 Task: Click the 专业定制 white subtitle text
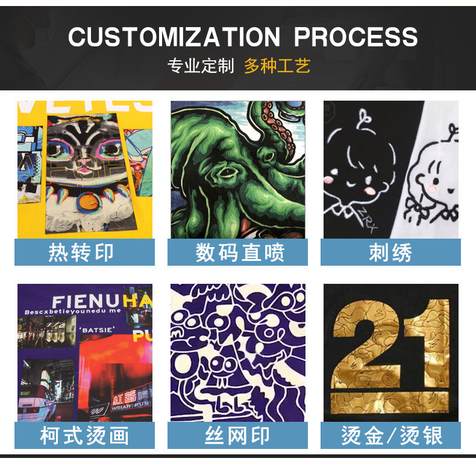pos(201,66)
